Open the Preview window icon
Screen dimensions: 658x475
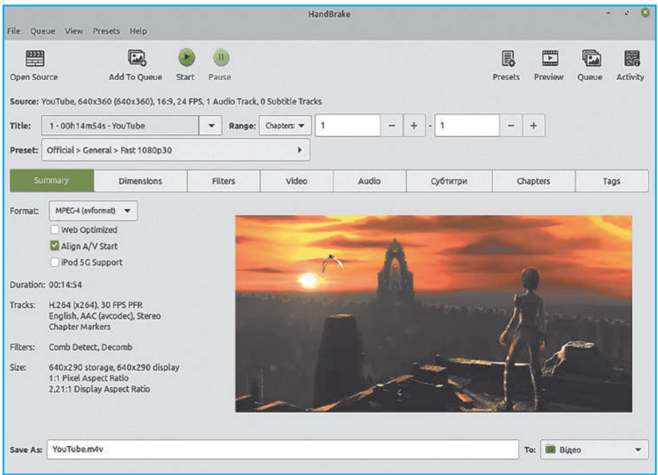tap(549, 59)
